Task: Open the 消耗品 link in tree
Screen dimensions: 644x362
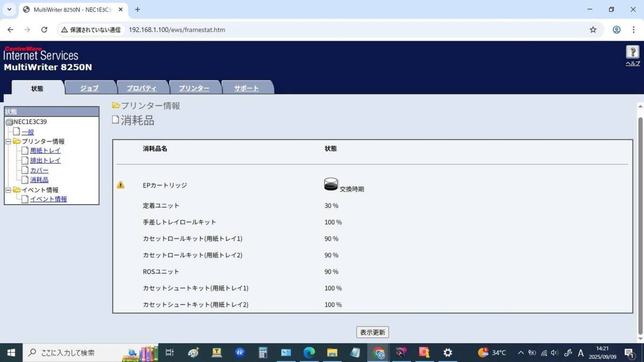Action: point(39,180)
